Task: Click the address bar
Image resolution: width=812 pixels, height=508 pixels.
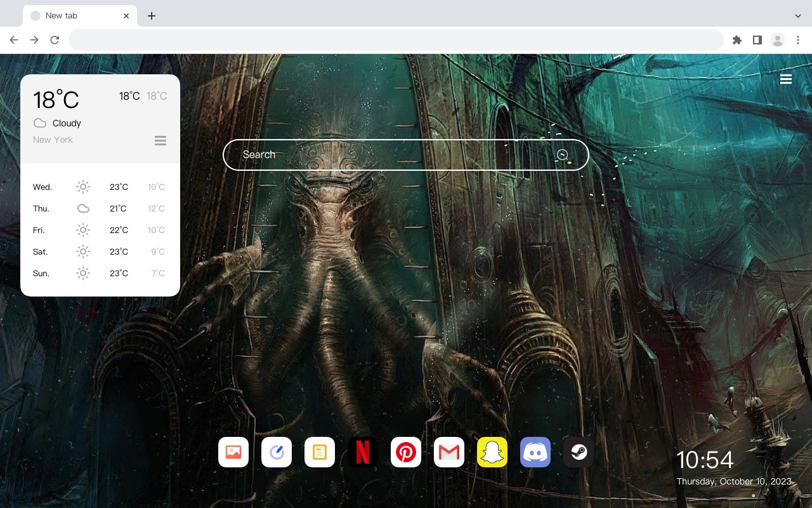Action: (x=396, y=40)
